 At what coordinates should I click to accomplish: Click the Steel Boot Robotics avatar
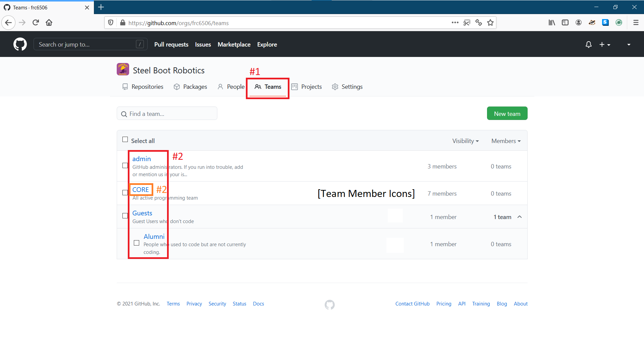coord(123,69)
